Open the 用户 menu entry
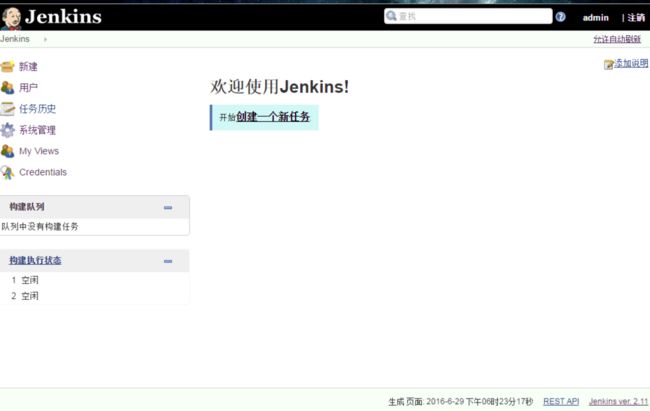650x411 pixels. [x=28, y=88]
